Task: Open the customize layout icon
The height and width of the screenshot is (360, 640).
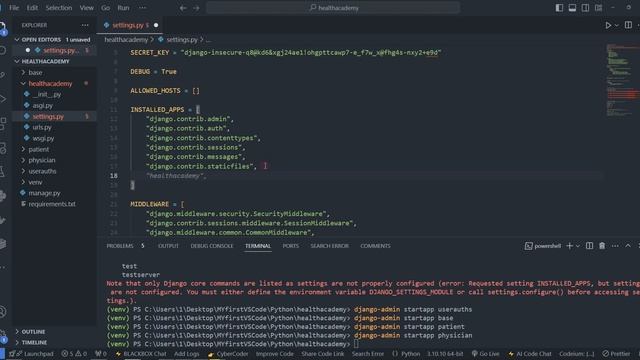Action: pyautogui.click(x=598, y=8)
